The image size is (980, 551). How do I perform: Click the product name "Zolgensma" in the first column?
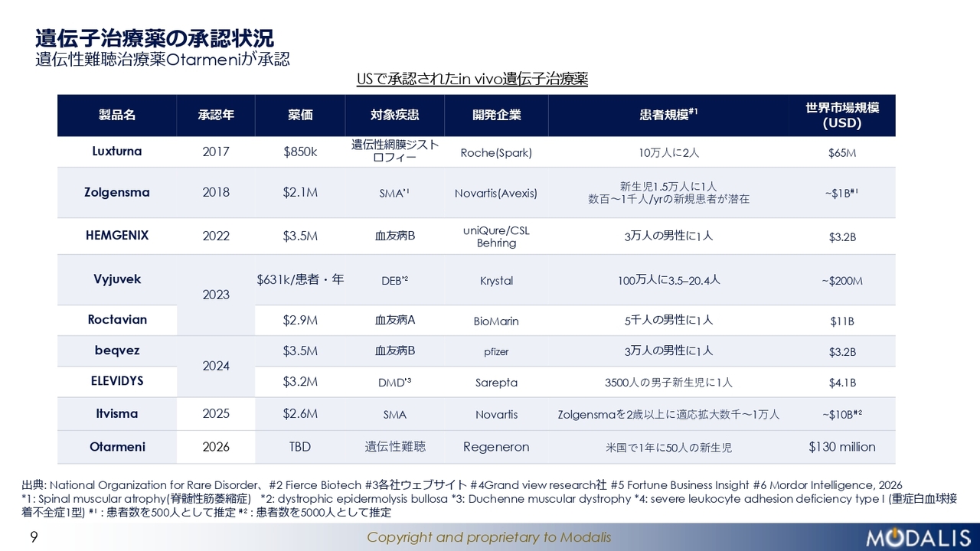(x=117, y=192)
